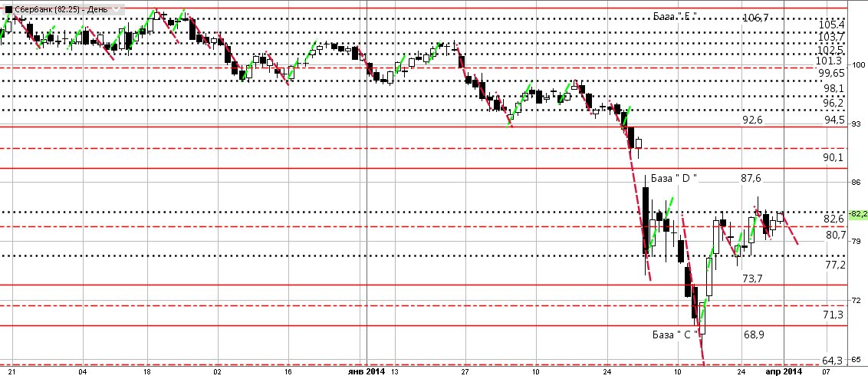The height and width of the screenshot is (379, 868).
Task: Select the 68,9 level label
Action: pyautogui.click(x=755, y=335)
